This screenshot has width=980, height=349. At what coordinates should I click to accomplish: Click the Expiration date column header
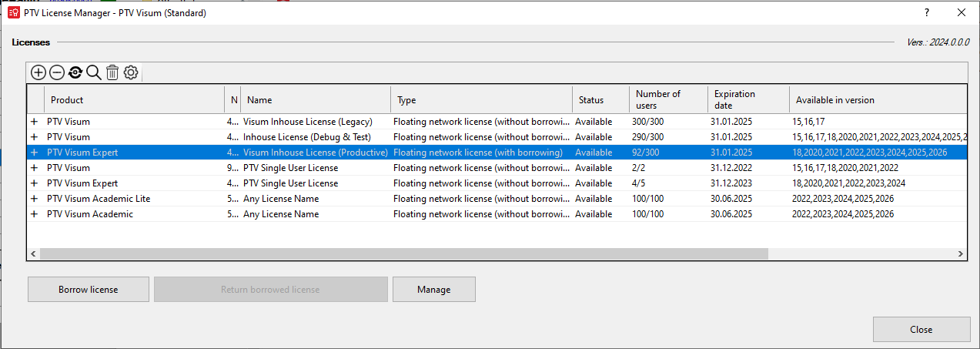tap(747, 99)
